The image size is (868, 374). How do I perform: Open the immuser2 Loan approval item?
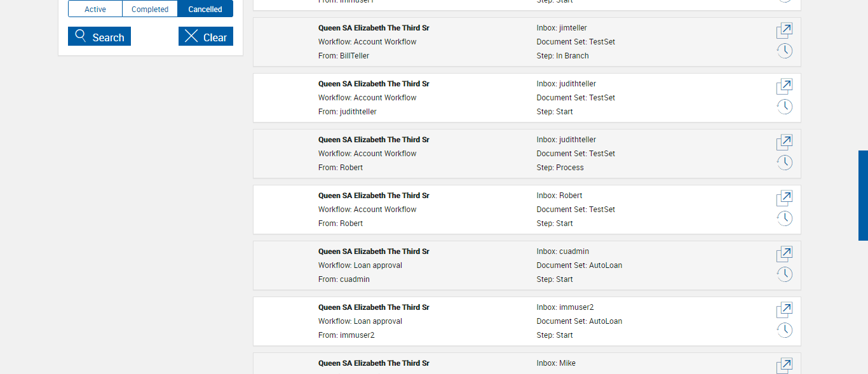tap(784, 311)
